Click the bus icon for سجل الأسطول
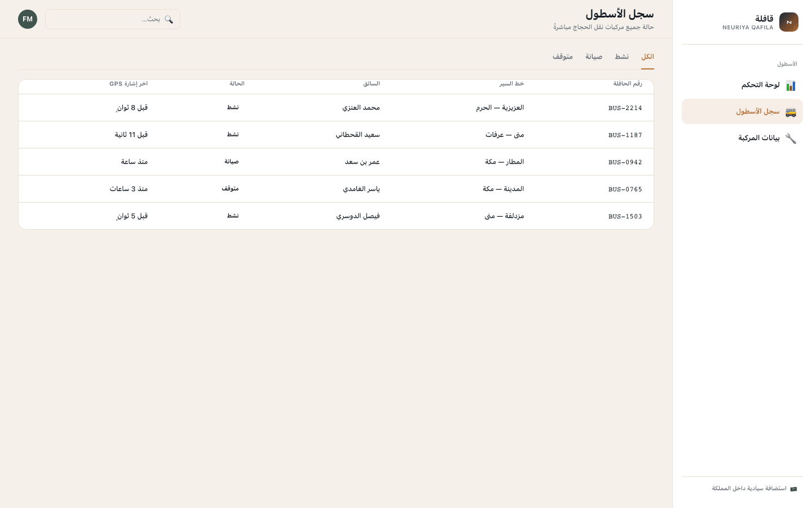The height and width of the screenshot is (508, 812). pyautogui.click(x=791, y=112)
